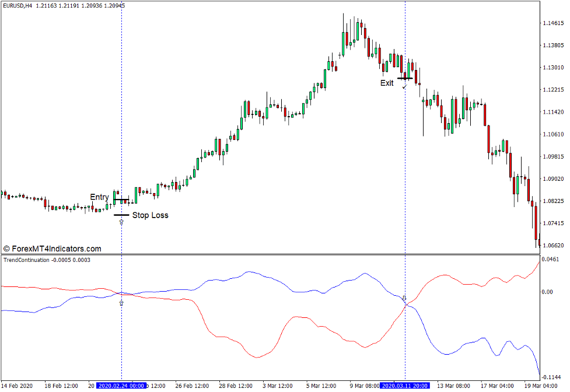The height and width of the screenshot is (392, 570).
Task: Click the 1.06620 price scale label
Action: 552,246
